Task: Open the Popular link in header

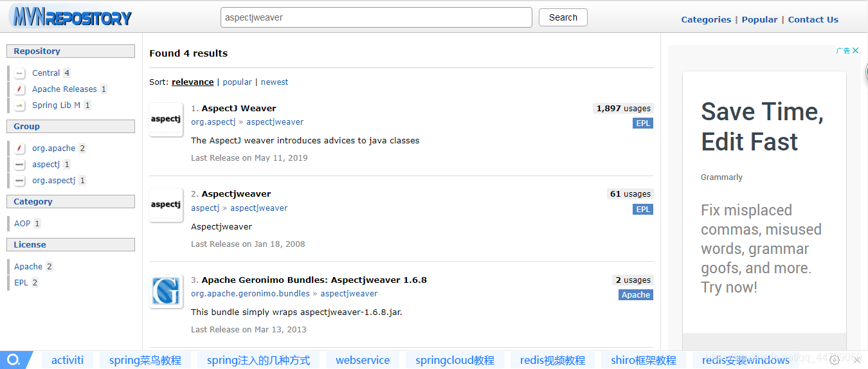Action: click(x=759, y=19)
